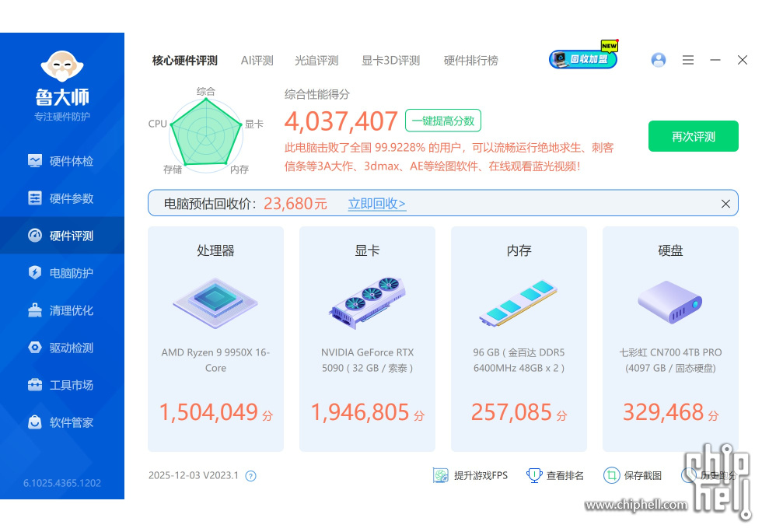Viewport: 762px width, 532px height.
Task: Click the recycle price 23,680元
Action: pos(295,203)
